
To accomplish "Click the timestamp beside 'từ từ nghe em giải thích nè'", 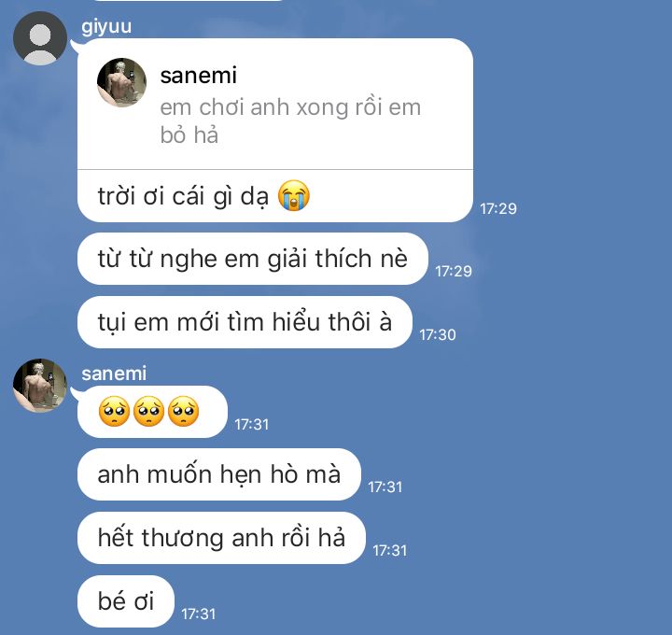I will click(x=454, y=272).
